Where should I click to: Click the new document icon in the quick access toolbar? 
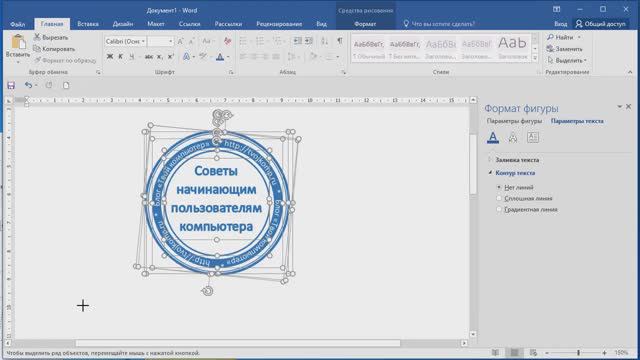tap(66, 85)
